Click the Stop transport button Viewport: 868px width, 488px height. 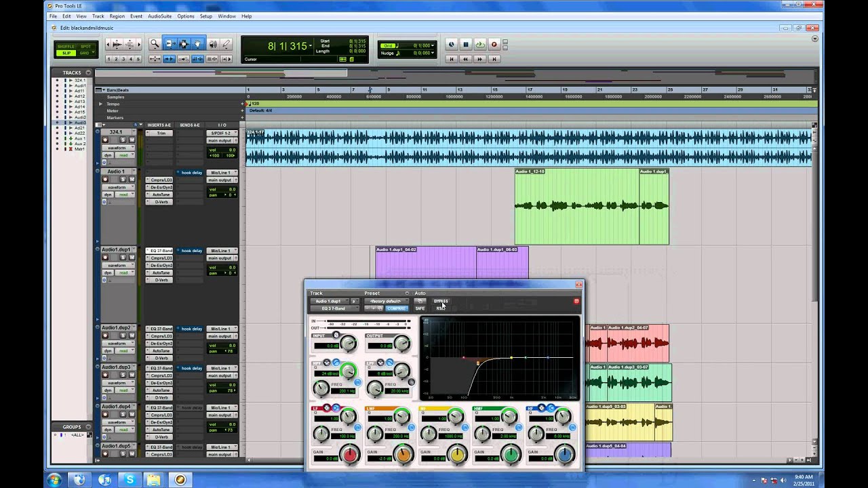(466, 44)
